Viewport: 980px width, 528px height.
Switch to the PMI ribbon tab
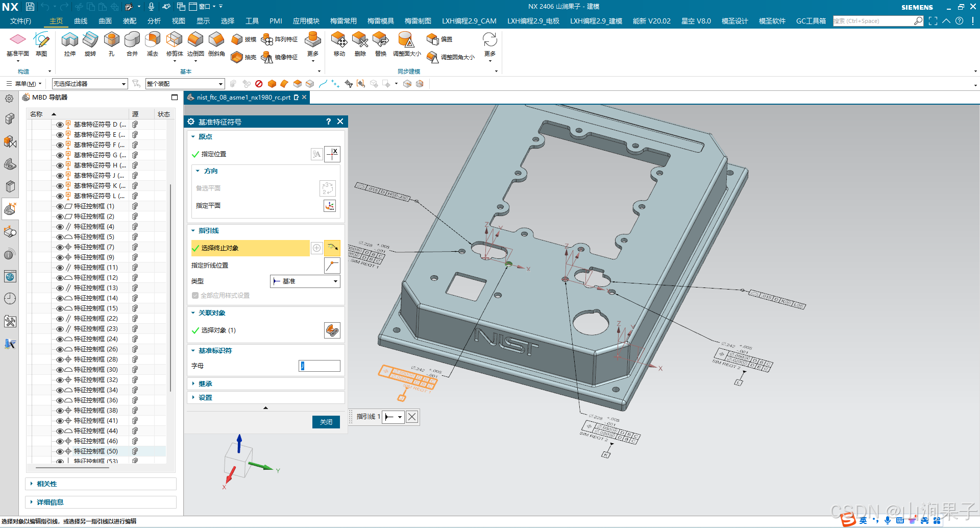276,21
